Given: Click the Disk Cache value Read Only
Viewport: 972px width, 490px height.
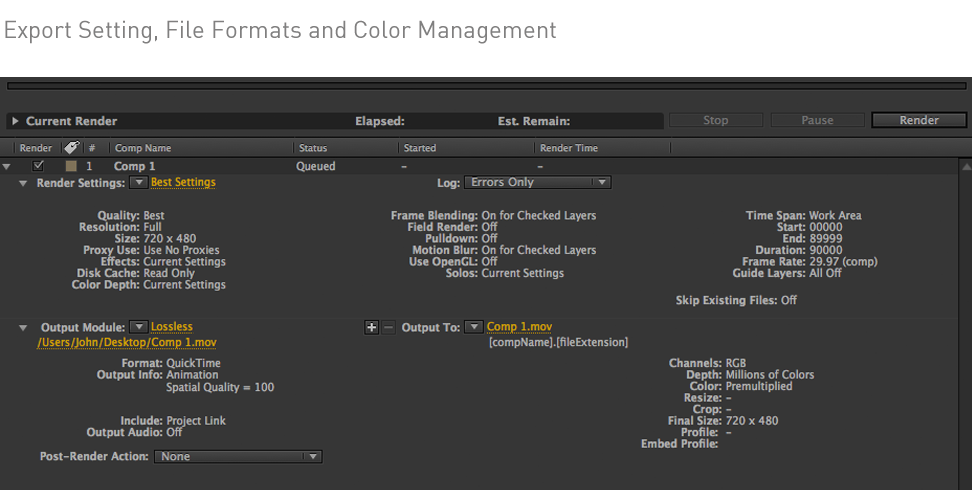Looking at the screenshot, I should (x=169, y=273).
